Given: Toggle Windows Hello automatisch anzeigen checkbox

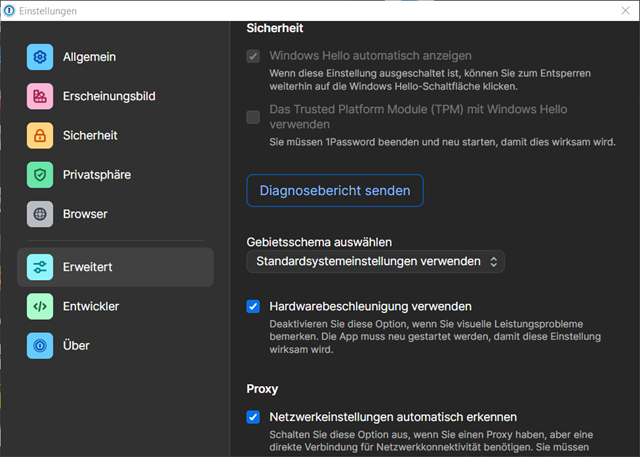Looking at the screenshot, I should click(253, 56).
